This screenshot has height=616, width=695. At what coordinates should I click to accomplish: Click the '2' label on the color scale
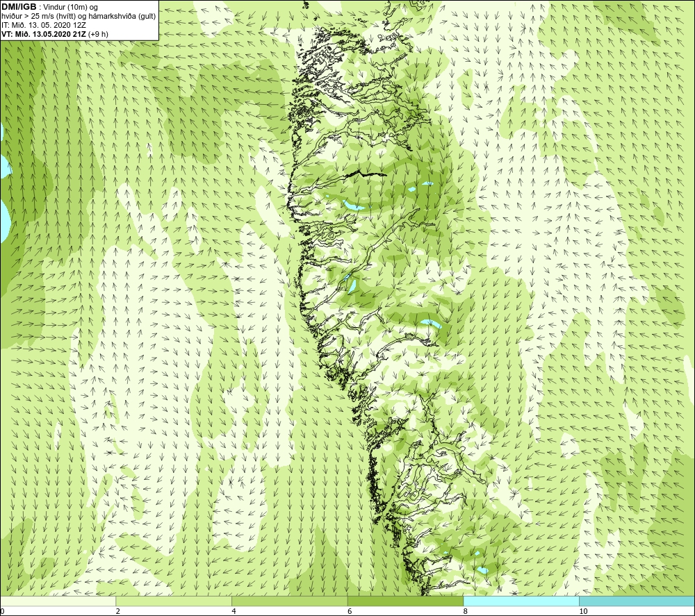(x=118, y=612)
